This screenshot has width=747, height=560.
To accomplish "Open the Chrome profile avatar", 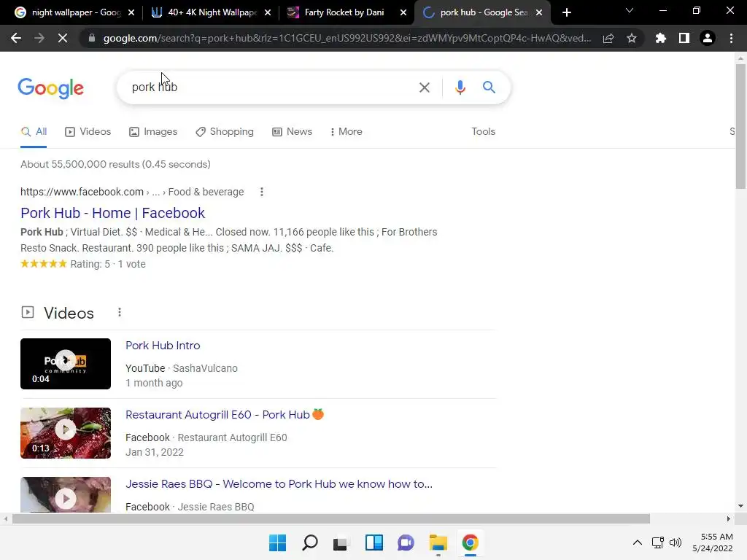I will pos(708,38).
